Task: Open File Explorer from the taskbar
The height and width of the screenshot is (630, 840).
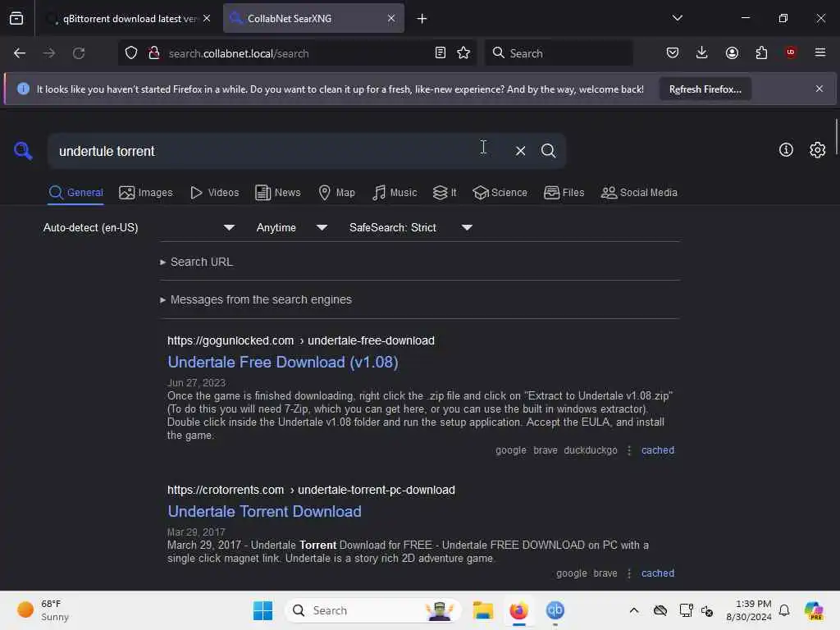Action: click(x=482, y=610)
